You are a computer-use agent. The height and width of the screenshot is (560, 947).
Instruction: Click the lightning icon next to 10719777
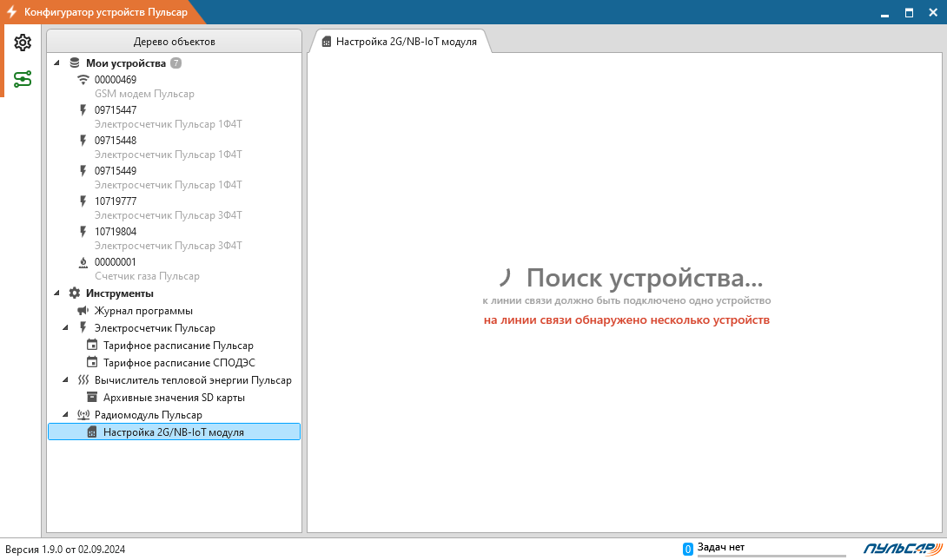point(83,201)
